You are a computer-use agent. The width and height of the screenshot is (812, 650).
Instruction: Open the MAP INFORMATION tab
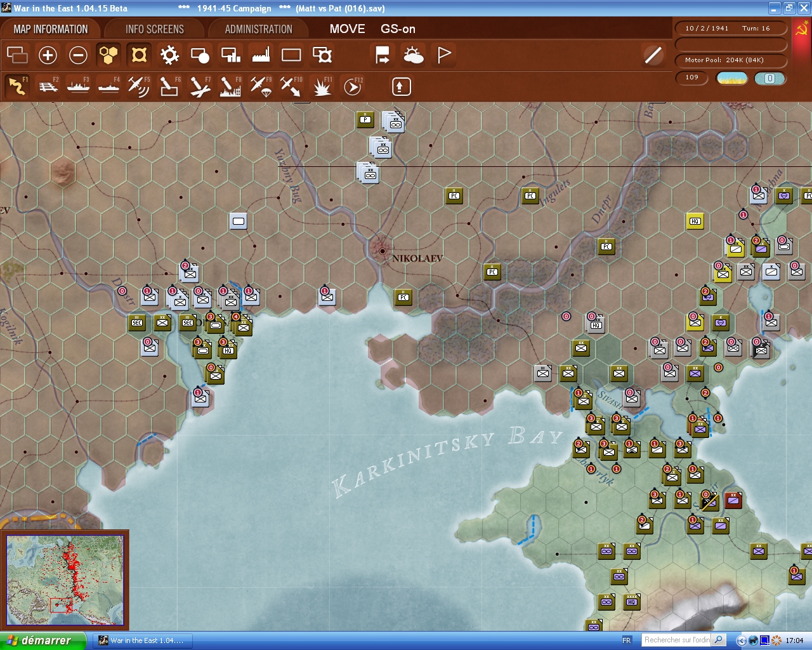pos(51,29)
